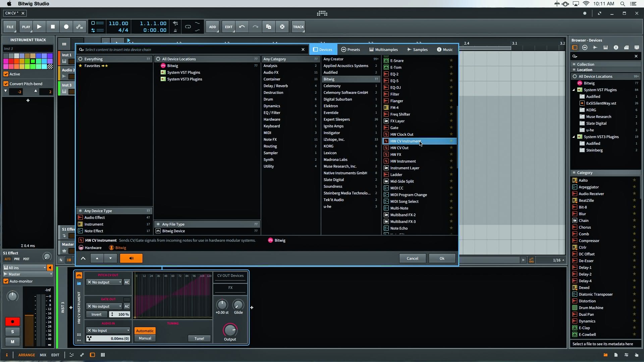Select the Music disc icon in Browser panel
The image size is (644, 362).
tap(616, 48)
